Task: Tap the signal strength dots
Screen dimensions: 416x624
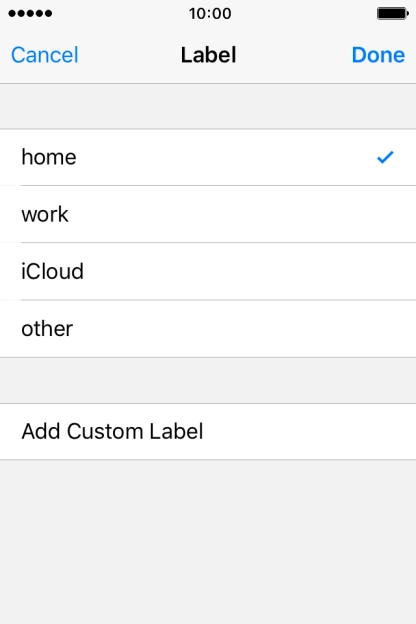Action: (30, 14)
